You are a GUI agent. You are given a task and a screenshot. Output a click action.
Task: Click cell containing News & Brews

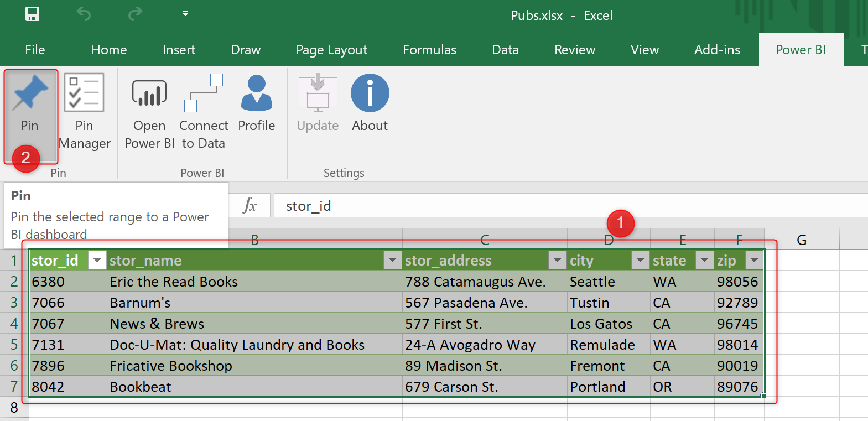[x=254, y=323]
